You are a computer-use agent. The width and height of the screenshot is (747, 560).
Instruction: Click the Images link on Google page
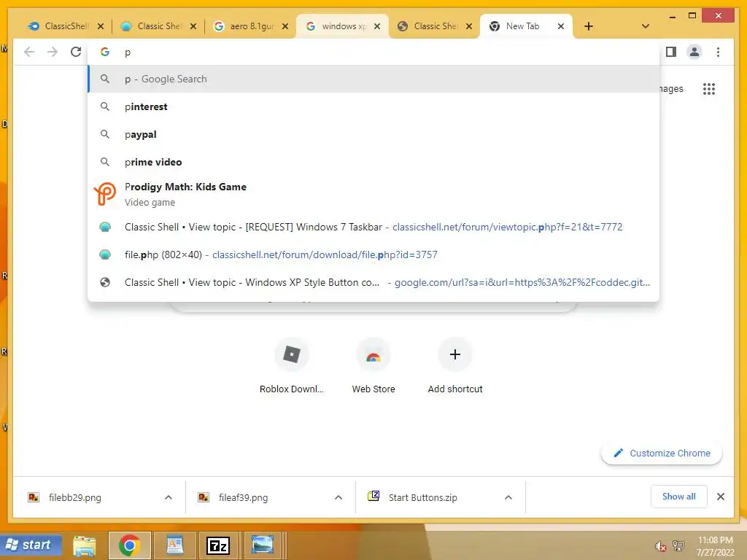coord(672,88)
